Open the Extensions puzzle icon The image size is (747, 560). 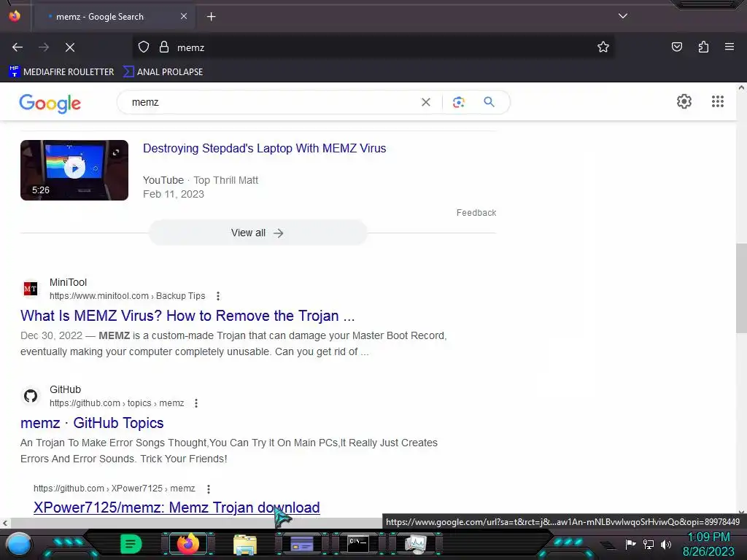click(x=703, y=47)
